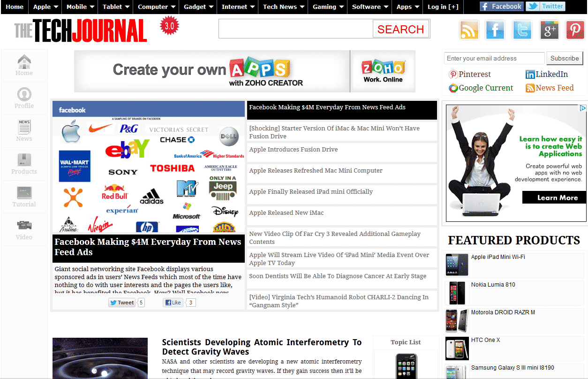Open Products in the left sidebar

(24, 164)
